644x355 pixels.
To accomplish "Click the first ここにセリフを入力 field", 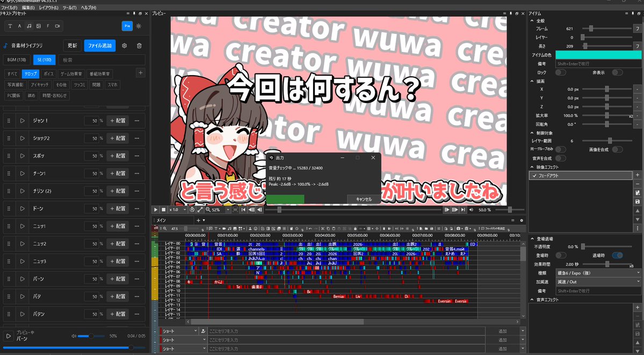I will pyautogui.click(x=346, y=331).
